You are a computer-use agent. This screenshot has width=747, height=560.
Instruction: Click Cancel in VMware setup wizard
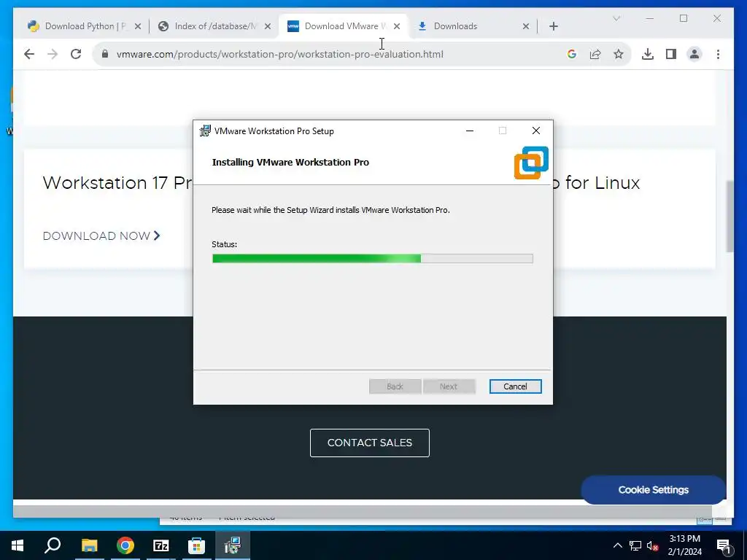point(515,386)
